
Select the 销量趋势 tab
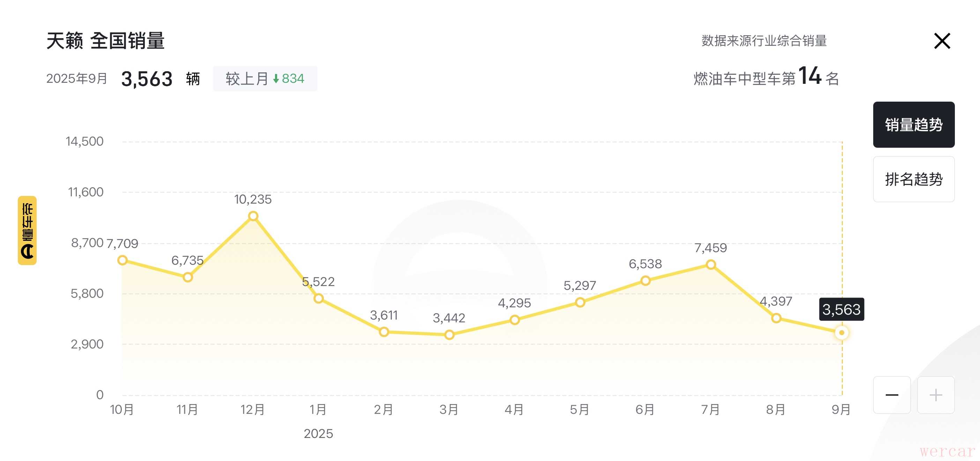tap(913, 124)
